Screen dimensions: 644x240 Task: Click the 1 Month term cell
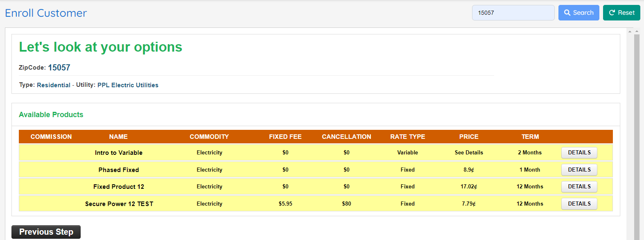click(x=530, y=170)
